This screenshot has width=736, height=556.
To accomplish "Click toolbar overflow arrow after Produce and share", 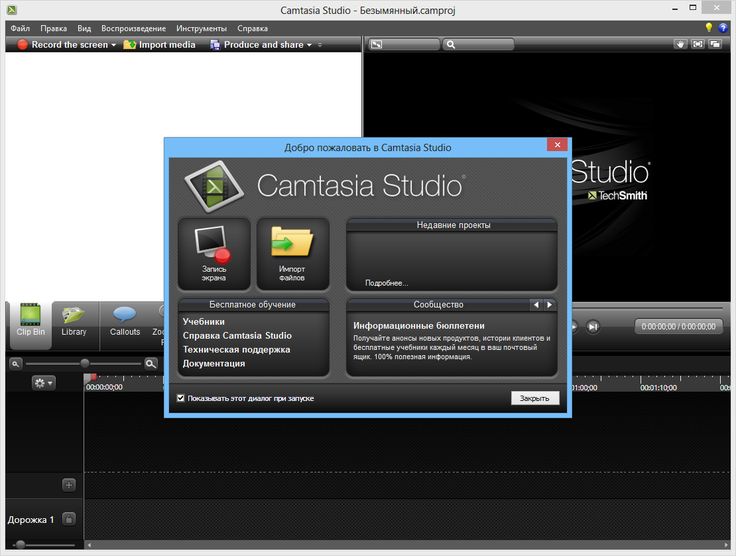I will click(x=320, y=45).
